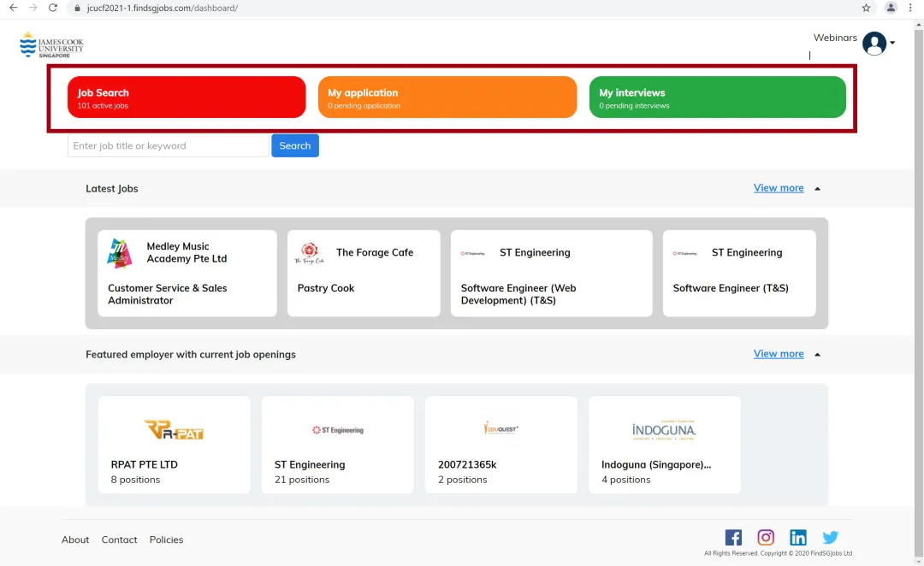
Task: Click the Medley Music Academy logo
Action: click(x=120, y=253)
